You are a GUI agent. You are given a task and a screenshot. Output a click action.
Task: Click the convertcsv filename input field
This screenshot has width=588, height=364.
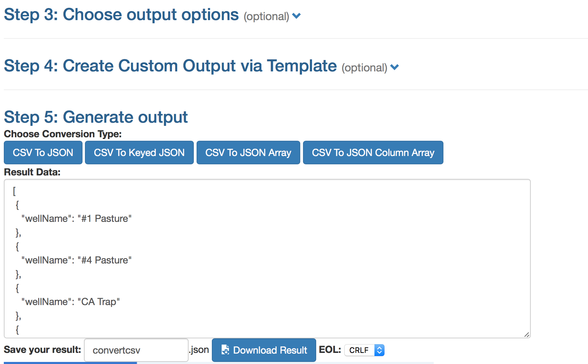(136, 350)
